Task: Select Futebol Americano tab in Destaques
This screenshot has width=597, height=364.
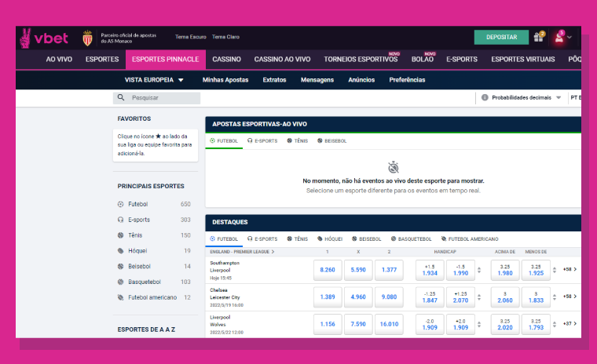Action: [470, 238]
